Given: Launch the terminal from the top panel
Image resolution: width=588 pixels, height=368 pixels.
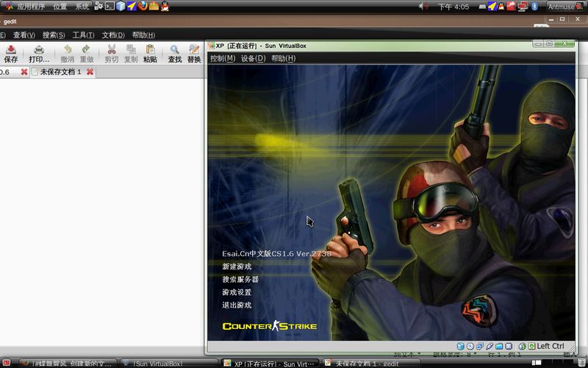Looking at the screenshot, I should pos(110,6).
